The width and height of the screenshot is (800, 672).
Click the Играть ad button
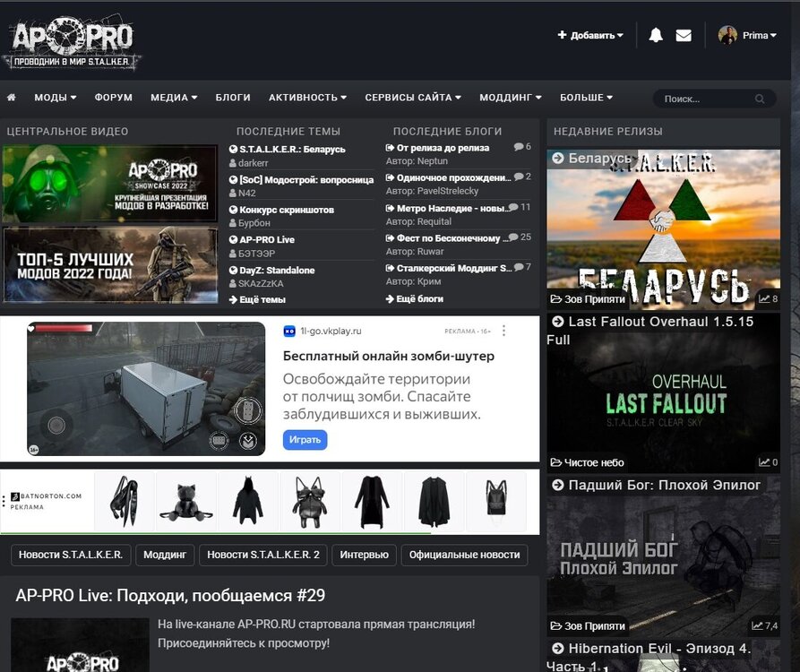click(305, 440)
